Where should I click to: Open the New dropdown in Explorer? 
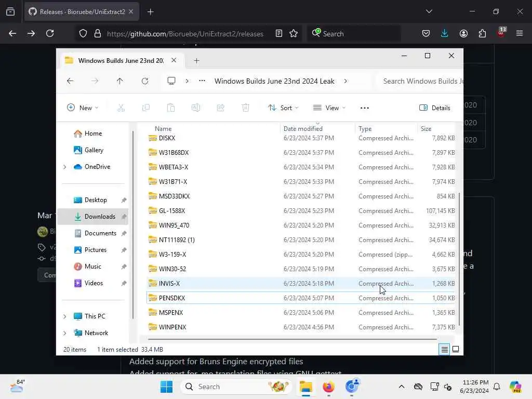[x=83, y=108]
